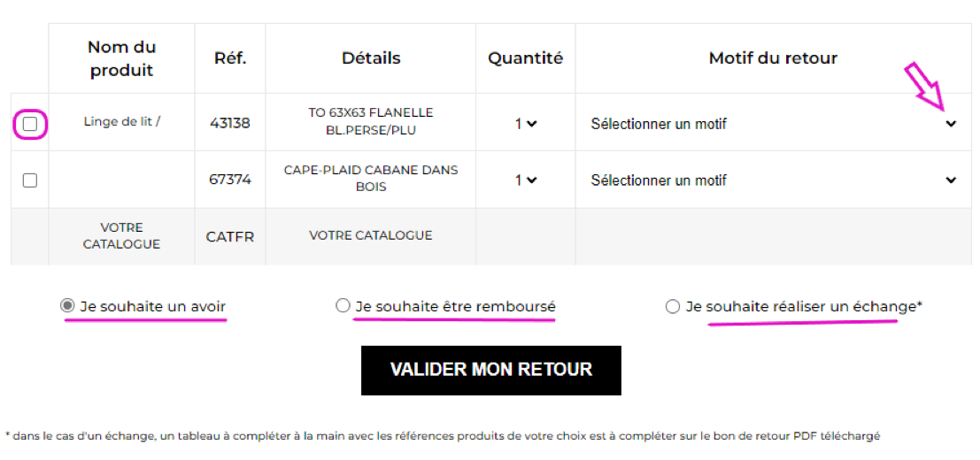Click the 'CAPE-PLAID CABANE DANS BOIS' details text

(371, 178)
